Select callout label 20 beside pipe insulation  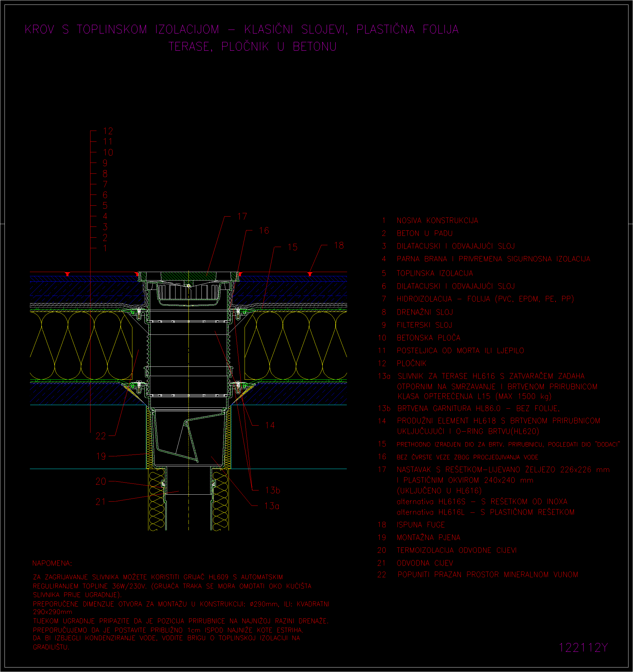pyautogui.click(x=101, y=481)
